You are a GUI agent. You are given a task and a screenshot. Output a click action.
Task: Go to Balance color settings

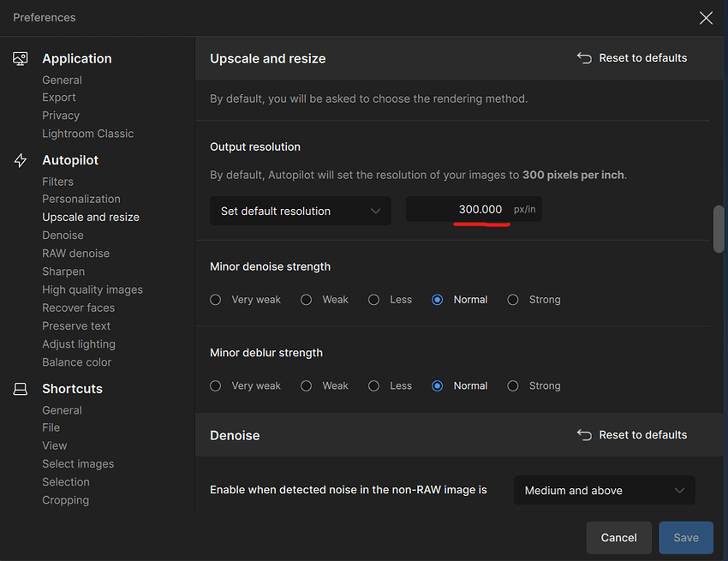coord(76,362)
